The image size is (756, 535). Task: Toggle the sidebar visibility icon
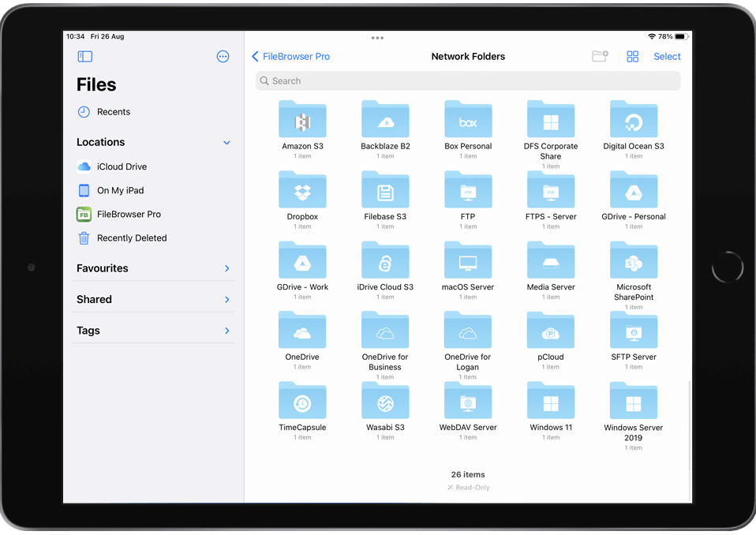85,56
